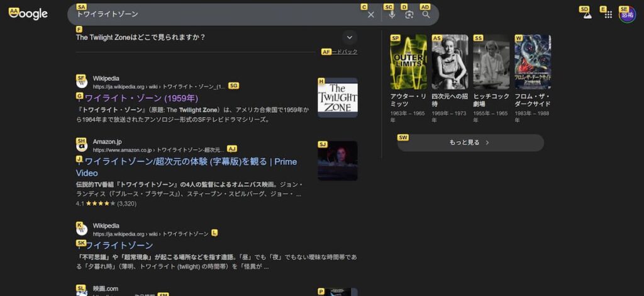Select the アウター・リミッツ poster
The image size is (644, 296).
pos(408,63)
